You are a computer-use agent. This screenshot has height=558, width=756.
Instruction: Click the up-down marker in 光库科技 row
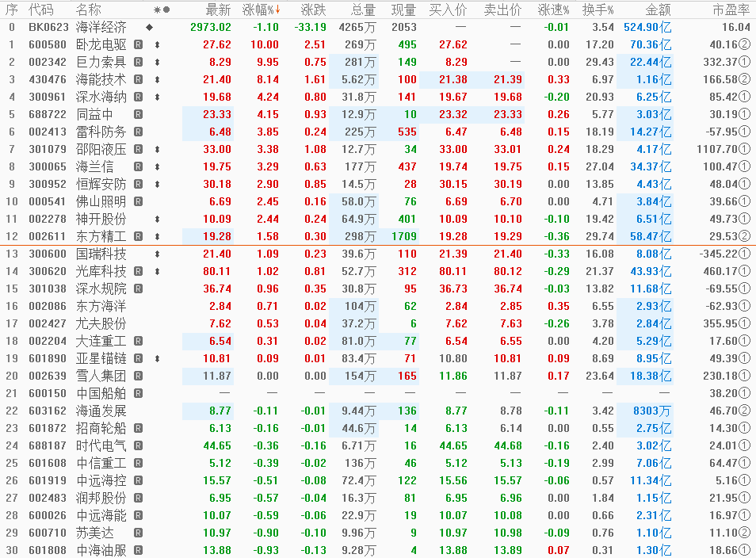point(157,272)
